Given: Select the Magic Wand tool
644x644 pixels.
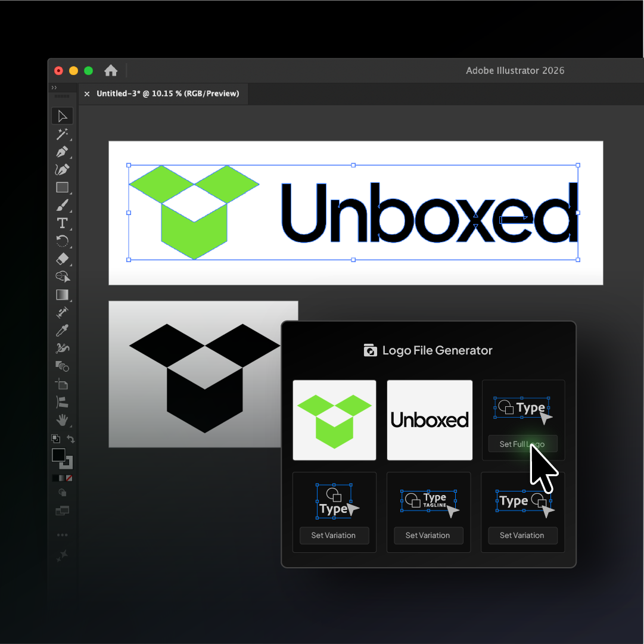Looking at the screenshot, I should [x=63, y=134].
